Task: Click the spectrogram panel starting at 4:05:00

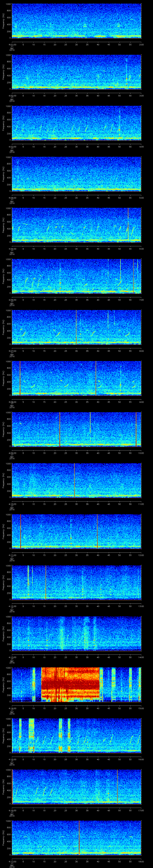Action: point(77,225)
